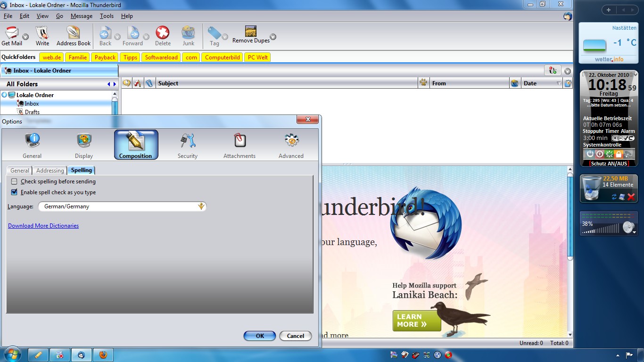Click the Thunderbird icon in the taskbar
644x362 pixels.
click(x=82, y=355)
